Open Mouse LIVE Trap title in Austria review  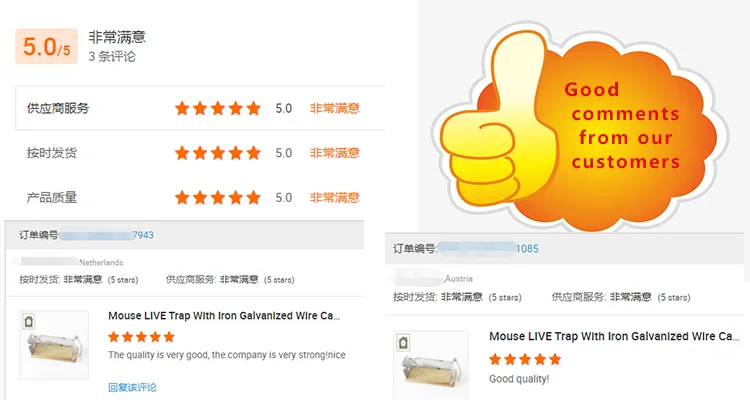[614, 336]
